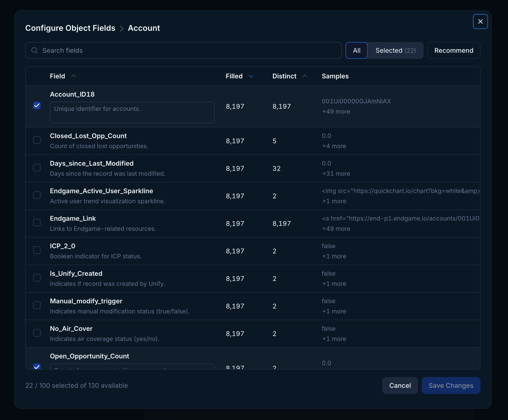This screenshot has height=420, width=508.
Task: Sort by the Distinct column chevron
Action: click(305, 76)
